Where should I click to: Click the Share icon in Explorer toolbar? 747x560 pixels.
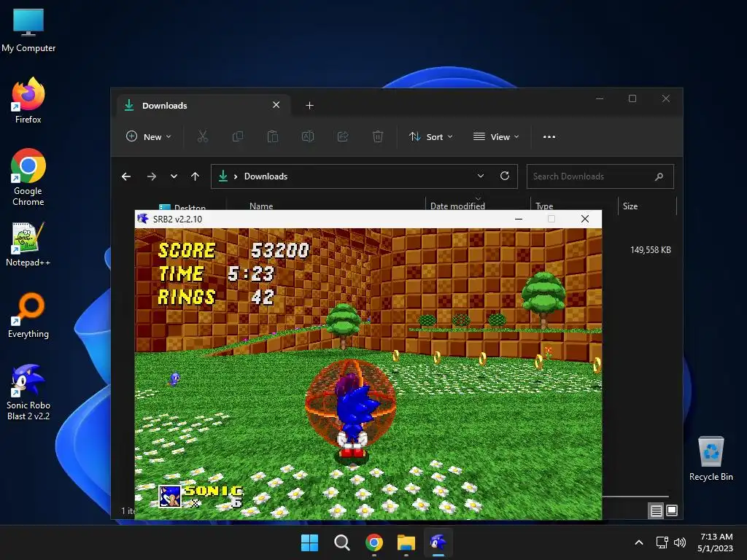pyautogui.click(x=343, y=136)
